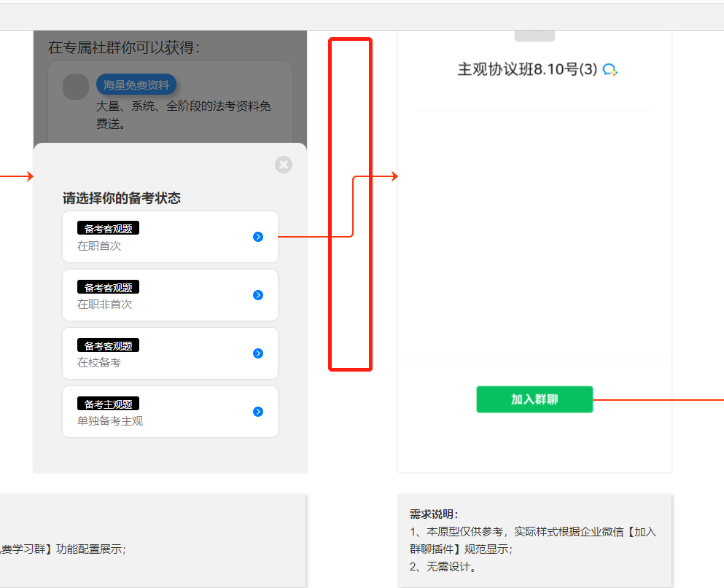Click the gray image placeholder above the group title
724x588 pixels.
click(x=534, y=36)
